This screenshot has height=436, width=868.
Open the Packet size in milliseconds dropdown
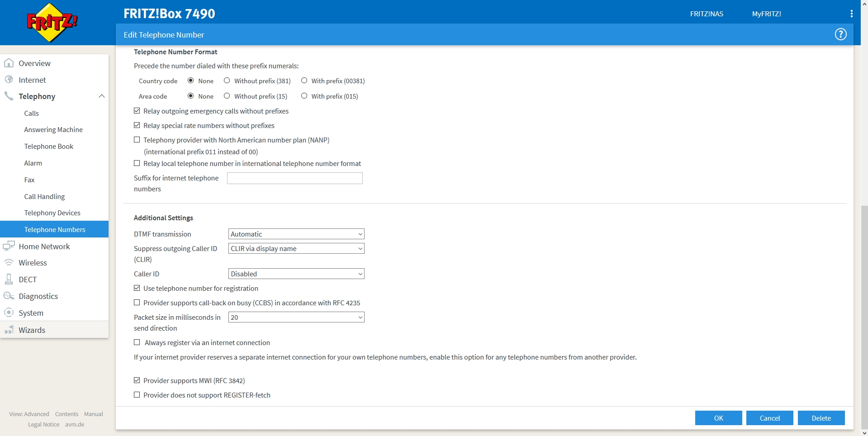[296, 317]
